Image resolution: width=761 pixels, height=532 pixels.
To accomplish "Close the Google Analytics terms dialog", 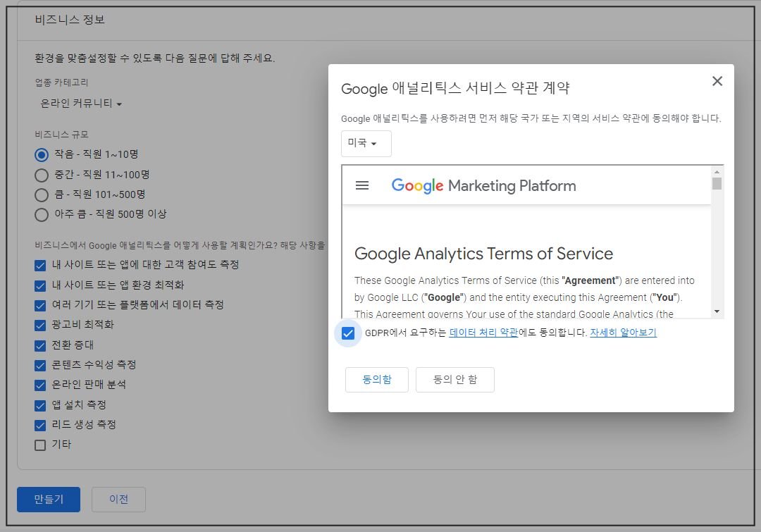I will coord(717,81).
